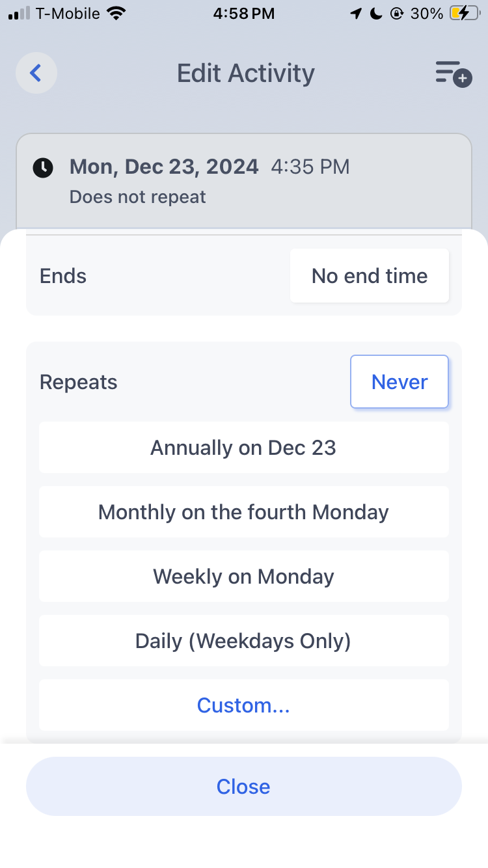This screenshot has width=488, height=868.
Task: Tap the Mon, Dec 23, 2024 date
Action: [164, 167]
